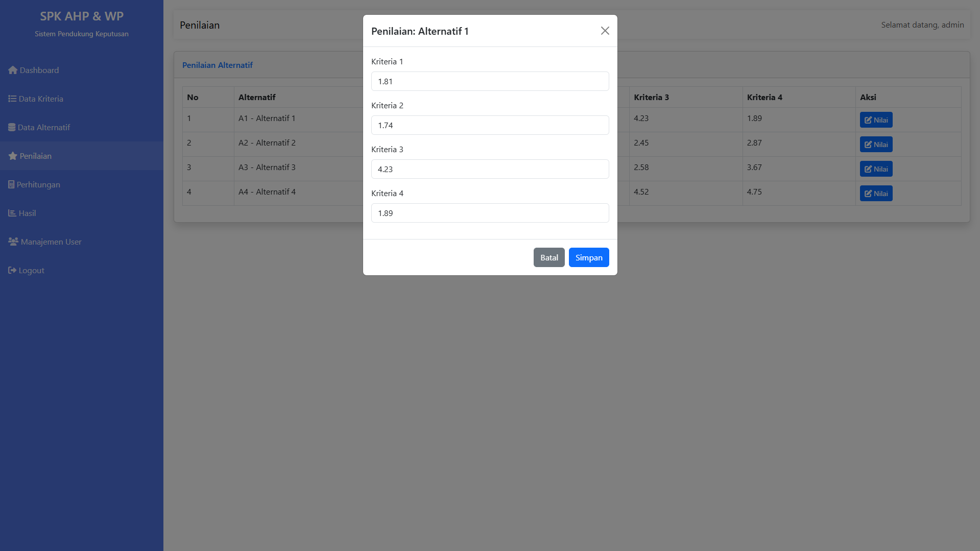
Task: Click Nilai button for A1 - Alternatif 1
Action: pyautogui.click(x=876, y=121)
